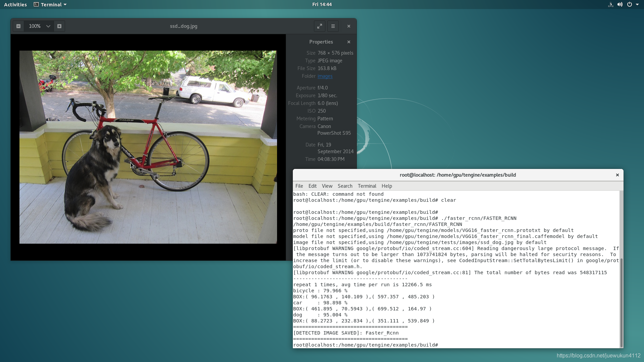644x362 pixels.
Task: Expand the Terminal app menu in top bar
Action: pyautogui.click(x=50, y=4)
